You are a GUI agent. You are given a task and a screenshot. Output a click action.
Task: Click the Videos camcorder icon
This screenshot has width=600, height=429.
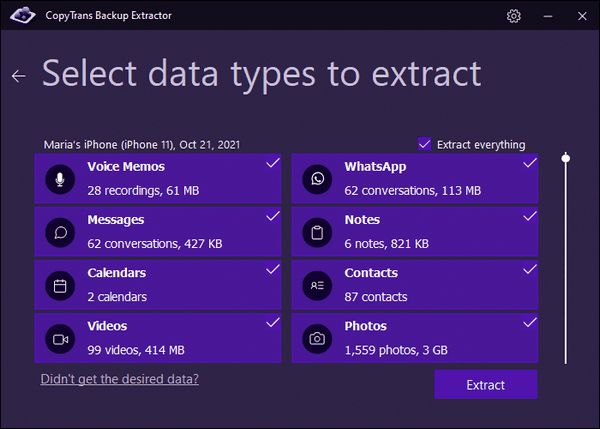click(x=60, y=339)
